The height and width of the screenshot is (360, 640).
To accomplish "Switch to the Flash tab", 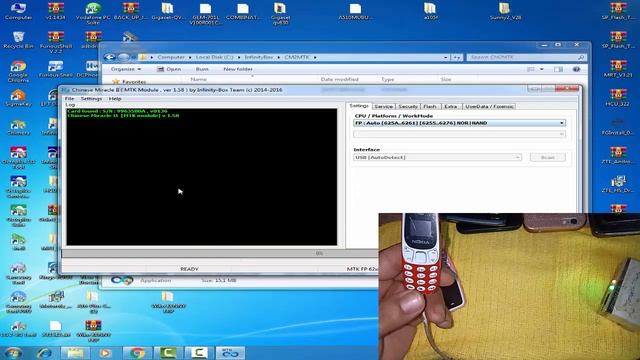I will coord(430,107).
